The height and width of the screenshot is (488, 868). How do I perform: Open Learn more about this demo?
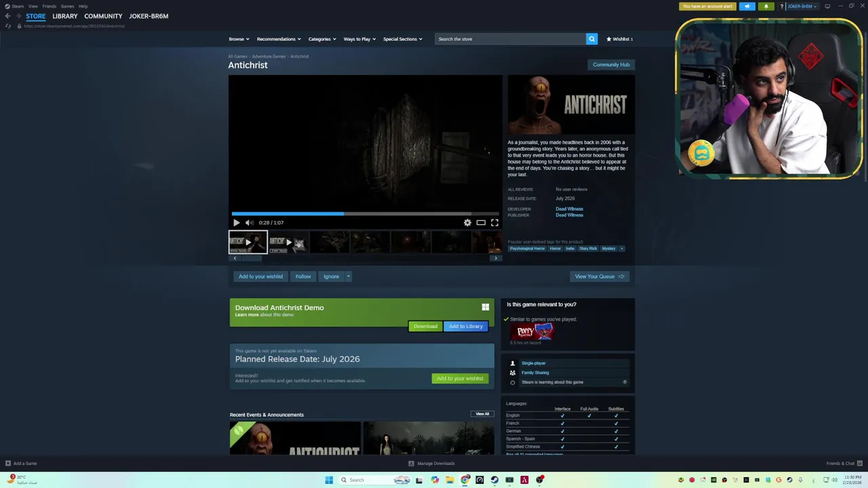click(x=247, y=314)
